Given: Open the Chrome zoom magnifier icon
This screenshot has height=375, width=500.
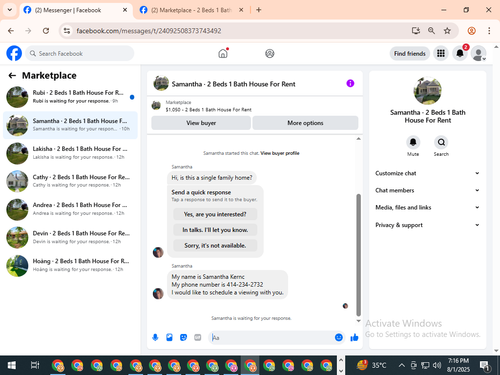Looking at the screenshot, I should tap(431, 31).
